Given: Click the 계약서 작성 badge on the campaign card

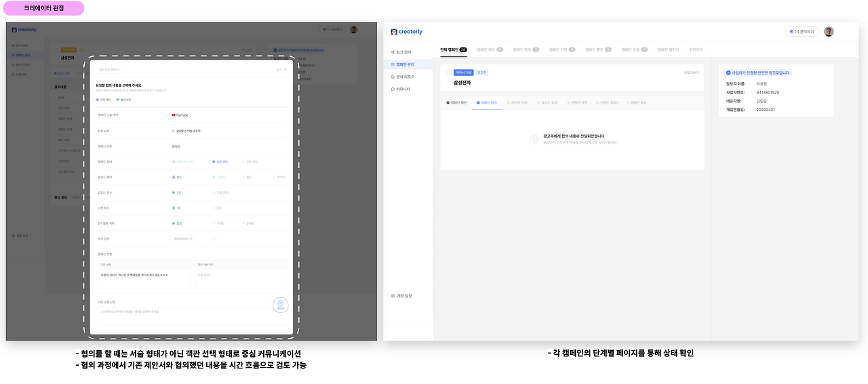Looking at the screenshot, I should 464,72.
